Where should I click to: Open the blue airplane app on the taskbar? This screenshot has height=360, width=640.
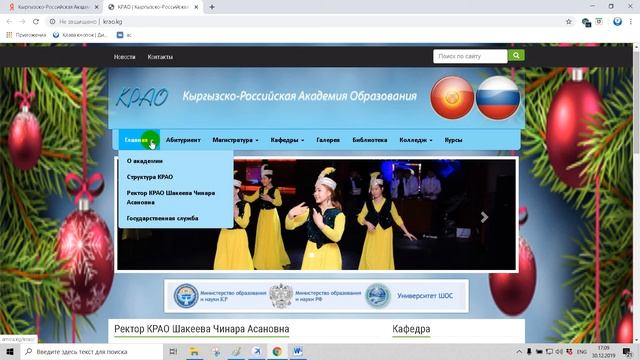(x=257, y=351)
